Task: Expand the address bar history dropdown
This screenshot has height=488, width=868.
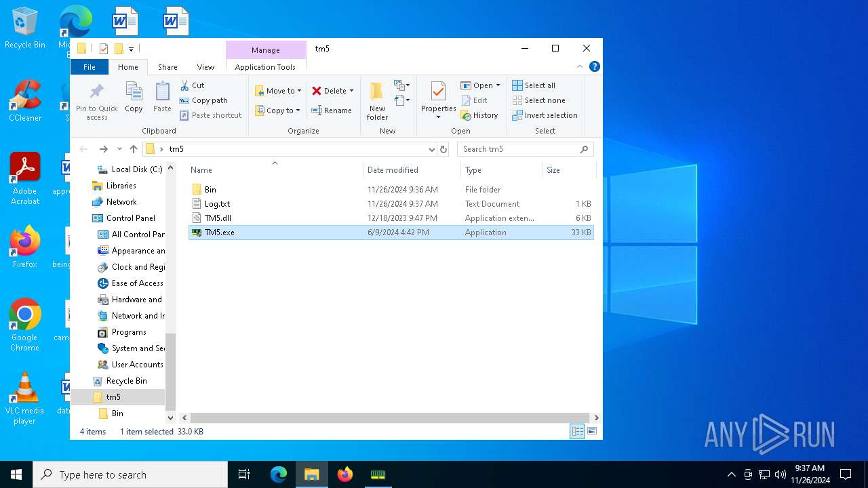Action: pyautogui.click(x=431, y=149)
